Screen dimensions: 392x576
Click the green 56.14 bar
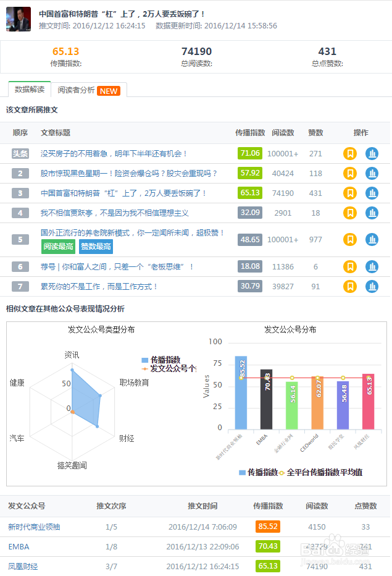[292, 405]
